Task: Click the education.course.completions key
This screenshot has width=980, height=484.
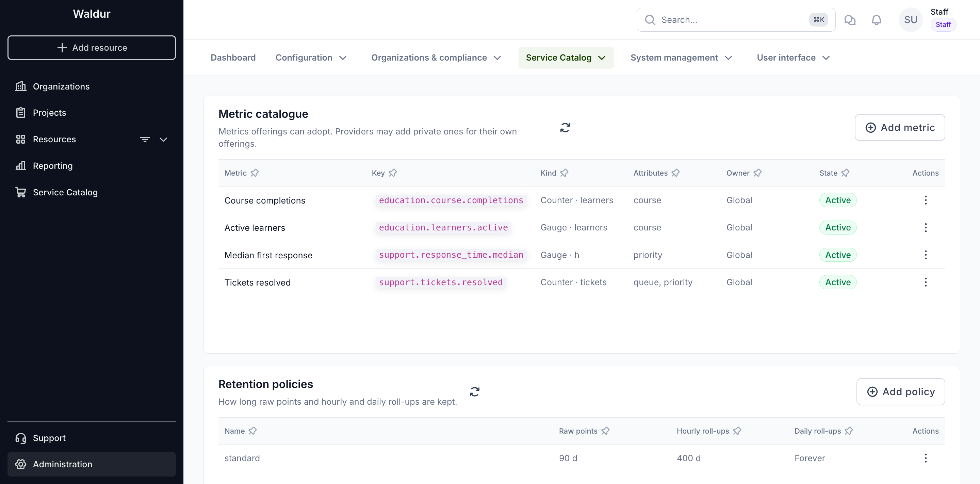Action: (x=451, y=200)
